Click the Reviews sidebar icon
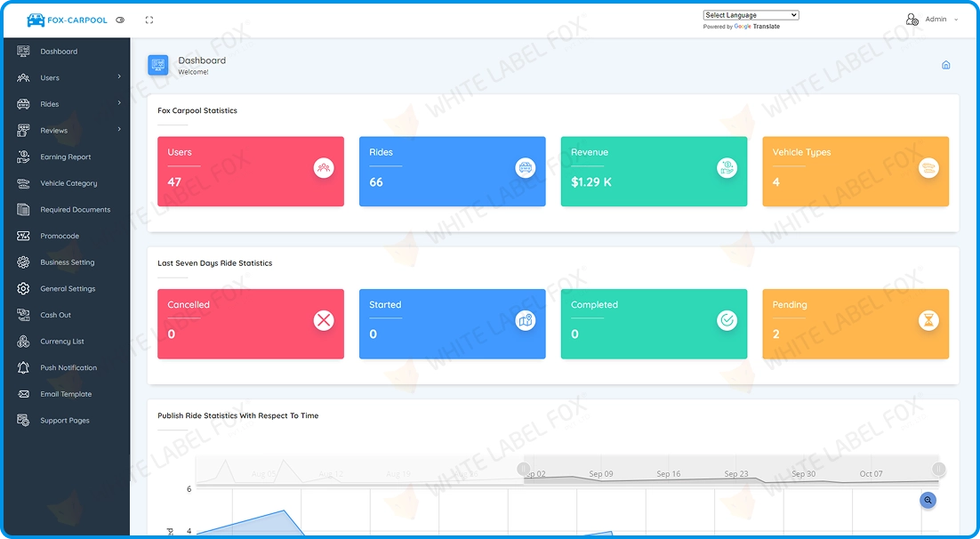 pyautogui.click(x=23, y=130)
